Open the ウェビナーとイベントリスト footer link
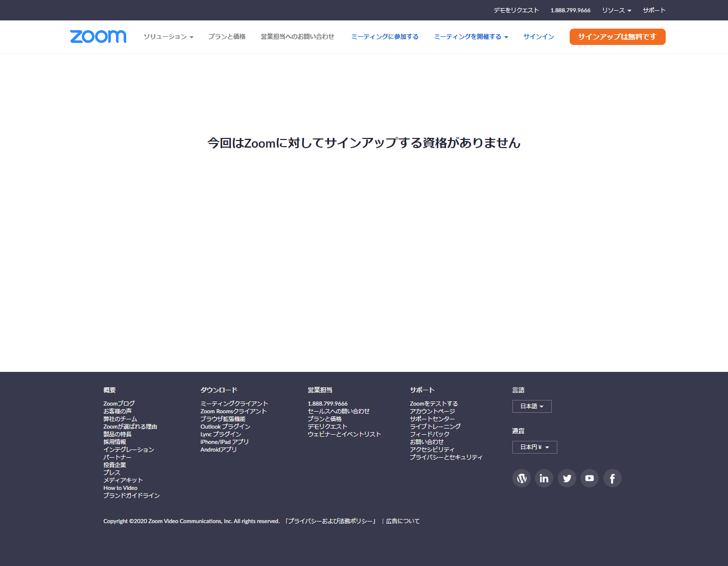 coord(344,434)
